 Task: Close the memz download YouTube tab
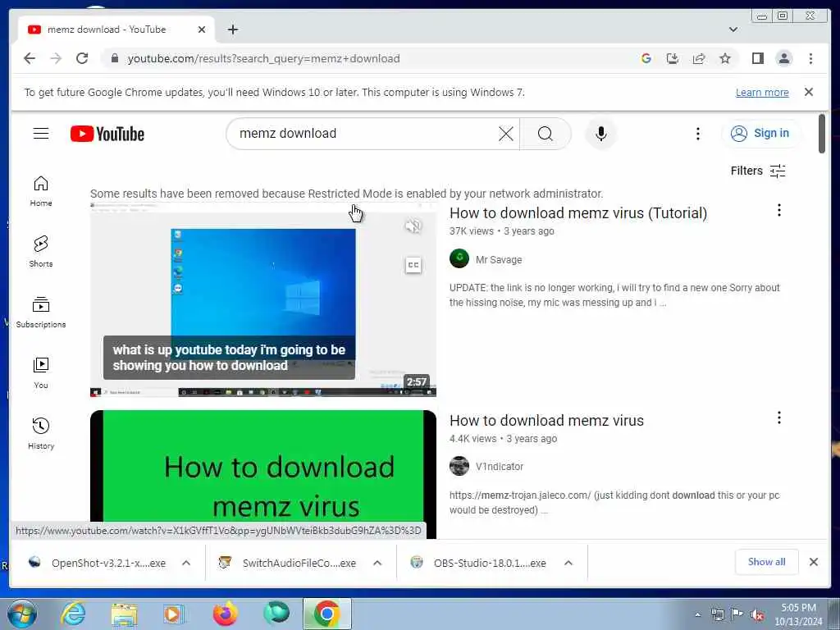202,30
